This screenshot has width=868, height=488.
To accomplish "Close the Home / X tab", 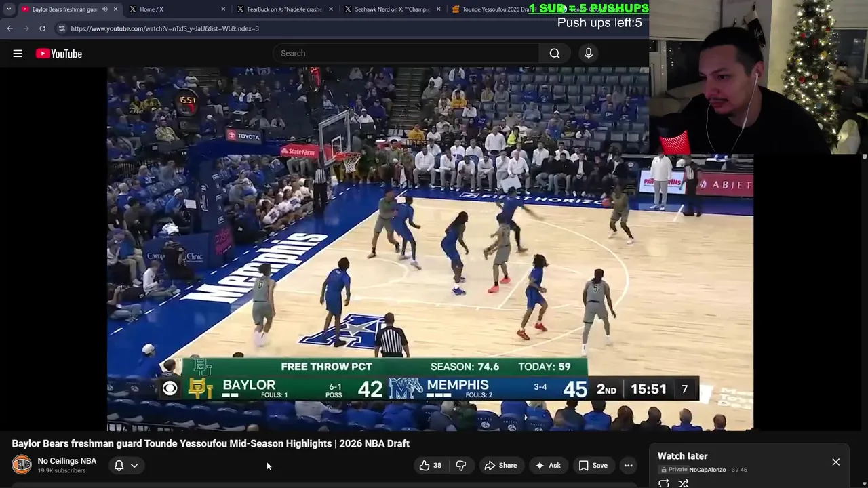I will (223, 9).
